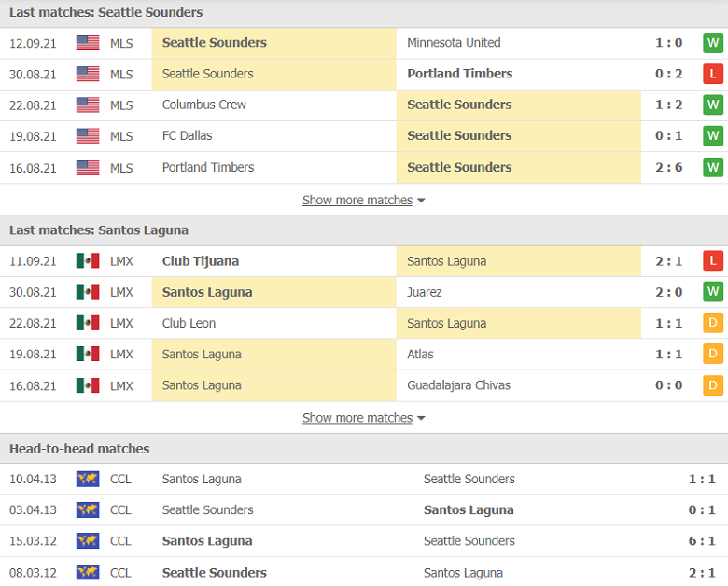Click the 2 : 6 score at Portland Timbers

pos(668,167)
